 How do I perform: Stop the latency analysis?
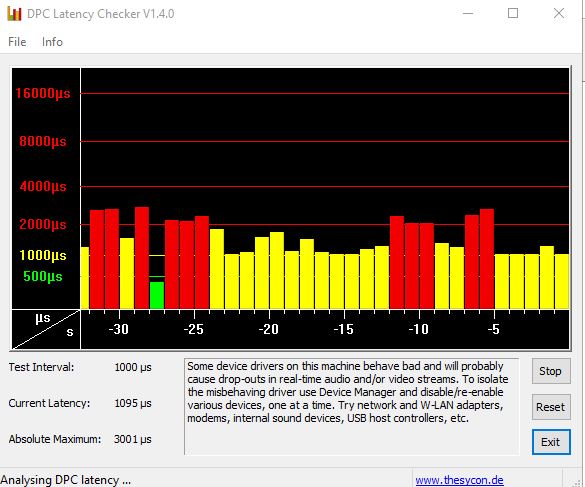pyautogui.click(x=551, y=371)
